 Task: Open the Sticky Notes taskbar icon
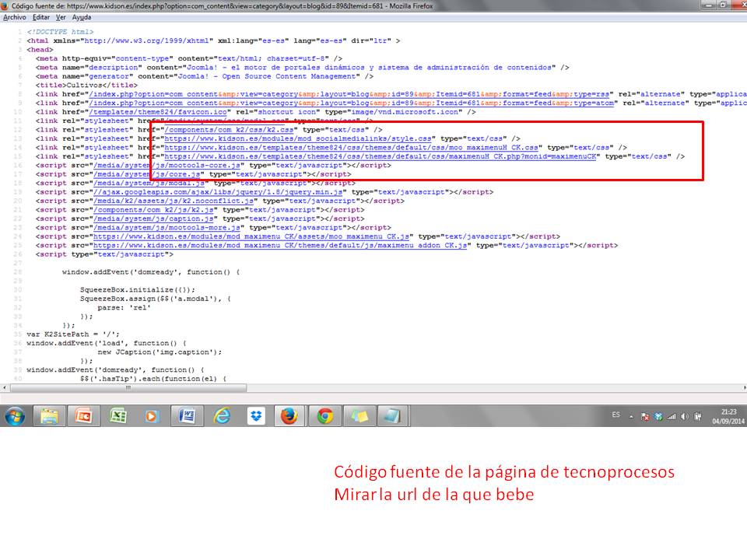tap(359, 416)
